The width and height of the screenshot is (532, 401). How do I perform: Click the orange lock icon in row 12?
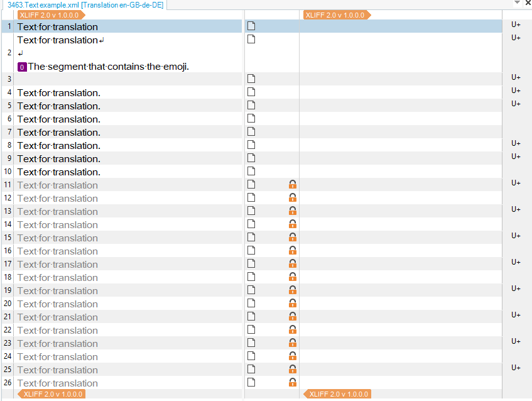[x=293, y=197]
